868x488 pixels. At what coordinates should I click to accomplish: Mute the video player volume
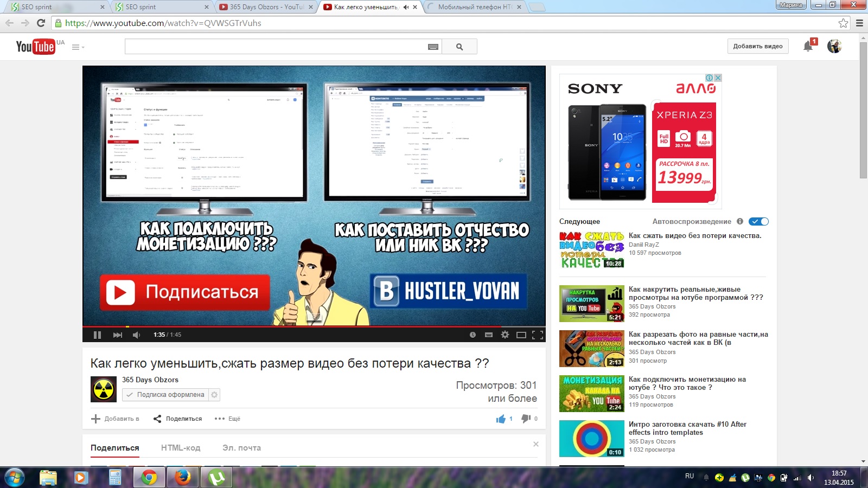point(136,335)
